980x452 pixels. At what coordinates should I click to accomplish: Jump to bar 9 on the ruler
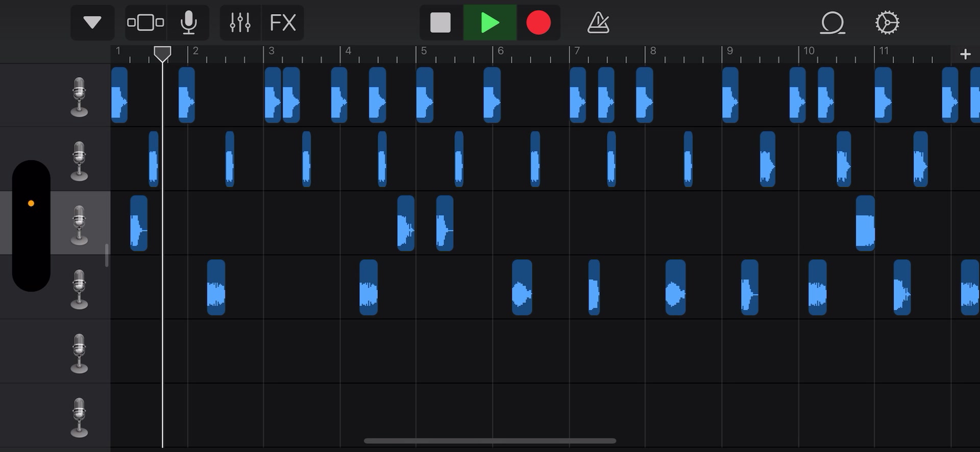tap(730, 51)
